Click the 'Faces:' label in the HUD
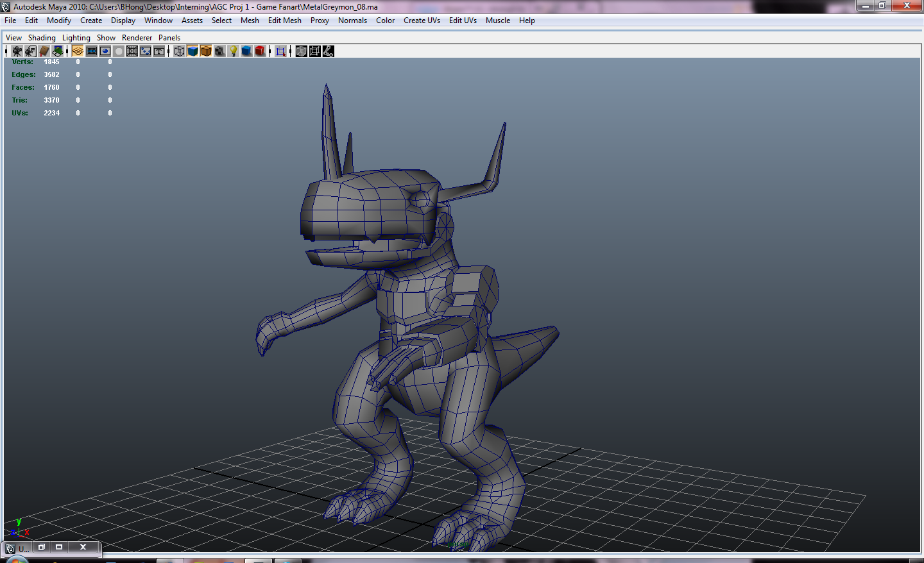924x563 pixels. pos(23,87)
